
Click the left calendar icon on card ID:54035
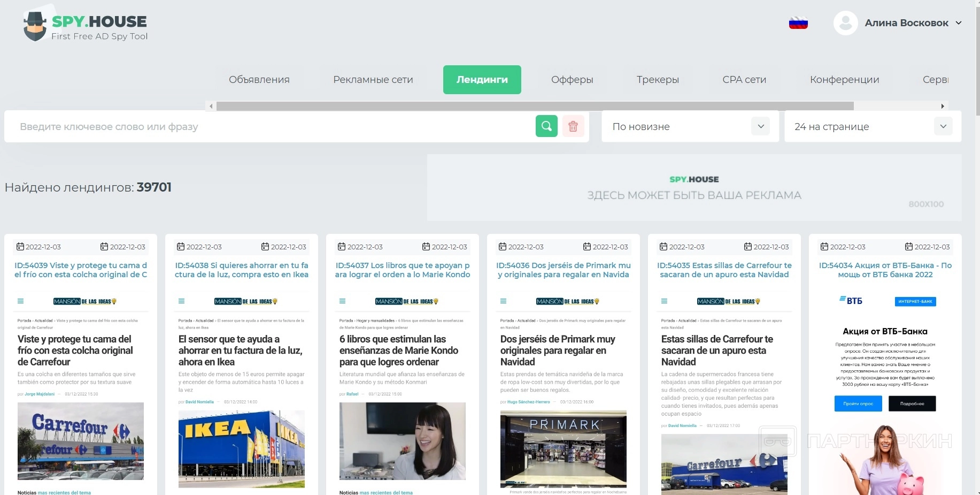pos(663,247)
